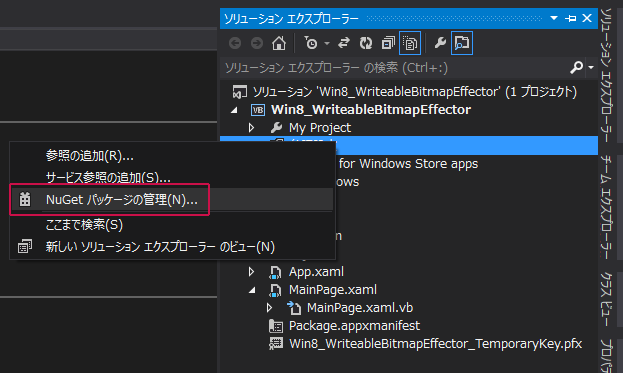Click the Package.appxmanifest file icon
Image resolution: width=623 pixels, height=373 pixels.
[276, 326]
